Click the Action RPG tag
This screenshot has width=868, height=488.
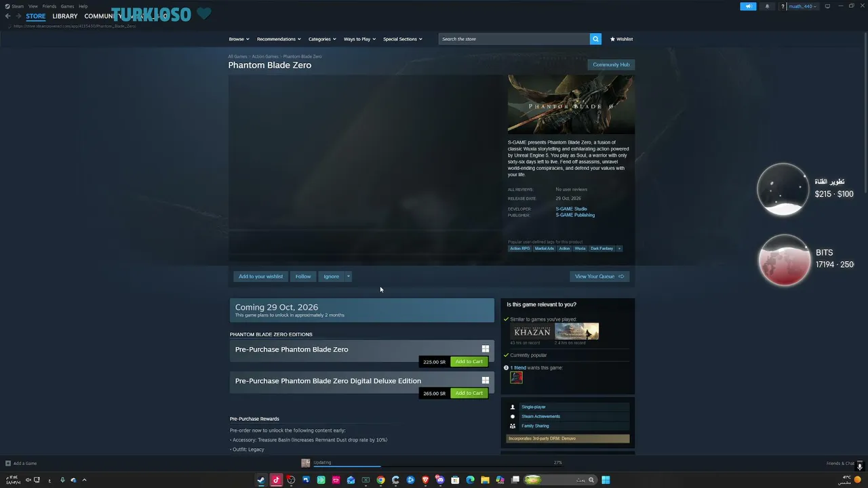[x=520, y=249]
